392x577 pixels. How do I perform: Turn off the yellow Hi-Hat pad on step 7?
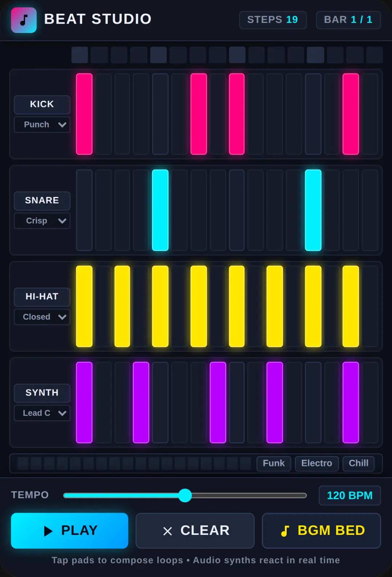click(x=199, y=306)
